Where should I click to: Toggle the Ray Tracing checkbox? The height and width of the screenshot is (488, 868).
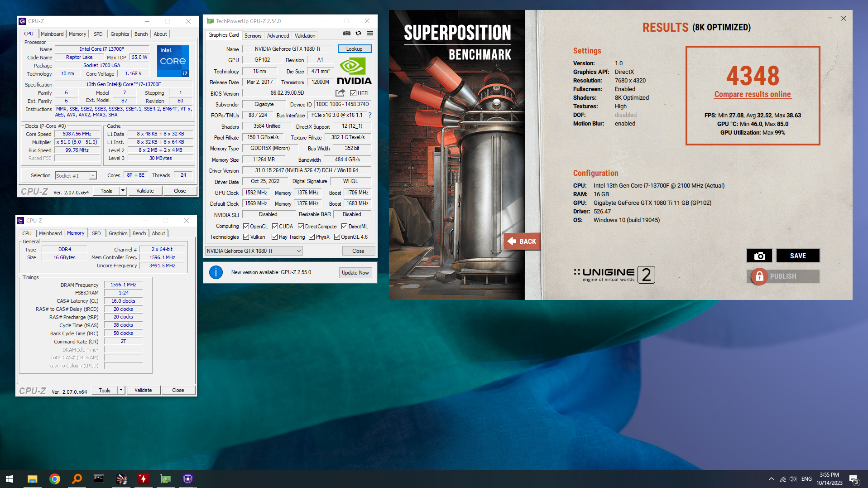tap(274, 237)
